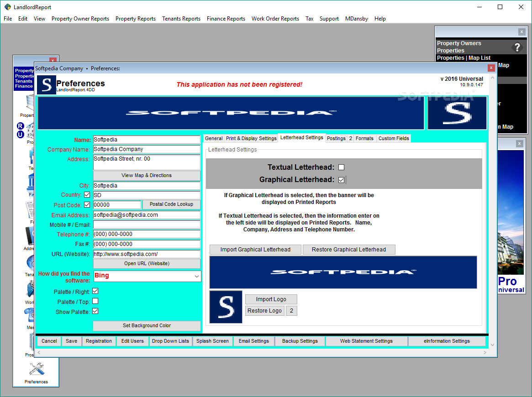Click the Softpedia letterhead banner preview
Screen dimensions: 532x397
coord(343,272)
